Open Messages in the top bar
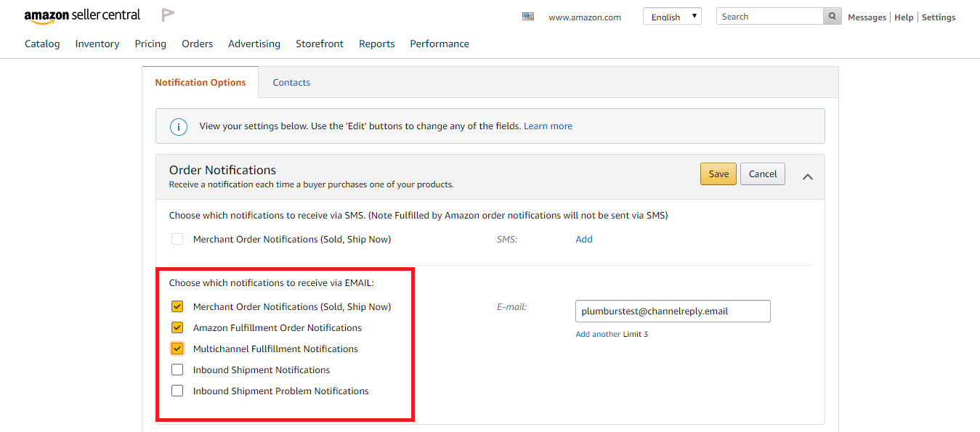The image size is (980, 432). (867, 17)
